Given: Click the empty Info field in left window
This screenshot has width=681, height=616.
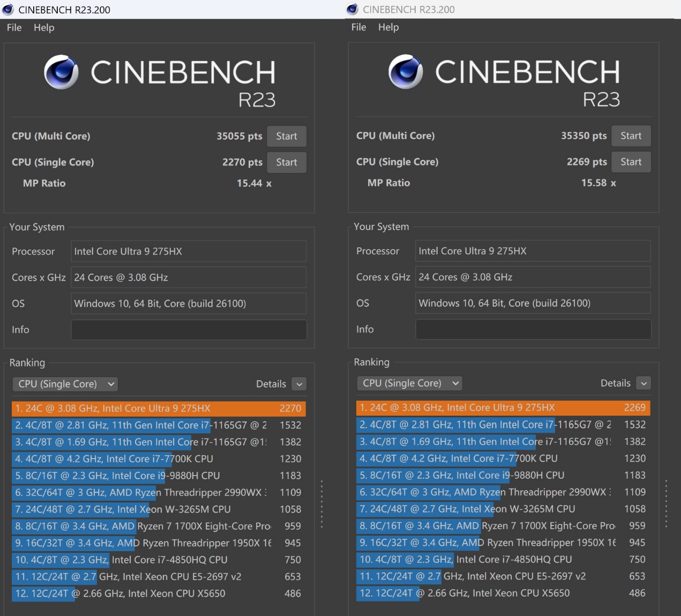Looking at the screenshot, I should coord(189,329).
